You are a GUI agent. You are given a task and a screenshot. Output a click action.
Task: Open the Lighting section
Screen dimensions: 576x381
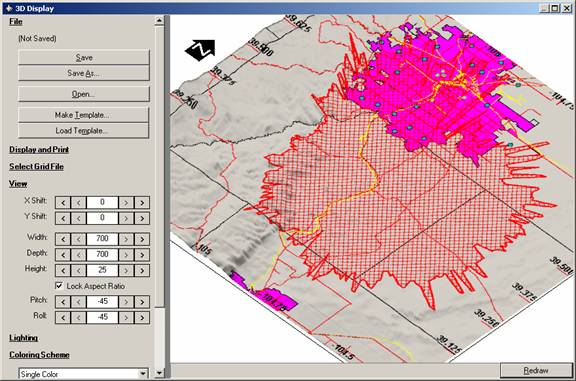tap(23, 338)
